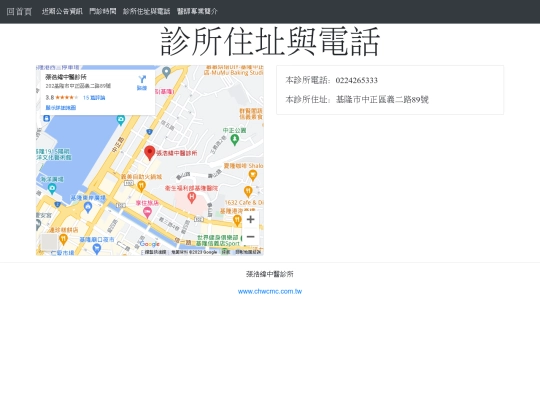540x405 pixels.
Task: Open 近期公告資訊 menu item
Action: [62, 11]
